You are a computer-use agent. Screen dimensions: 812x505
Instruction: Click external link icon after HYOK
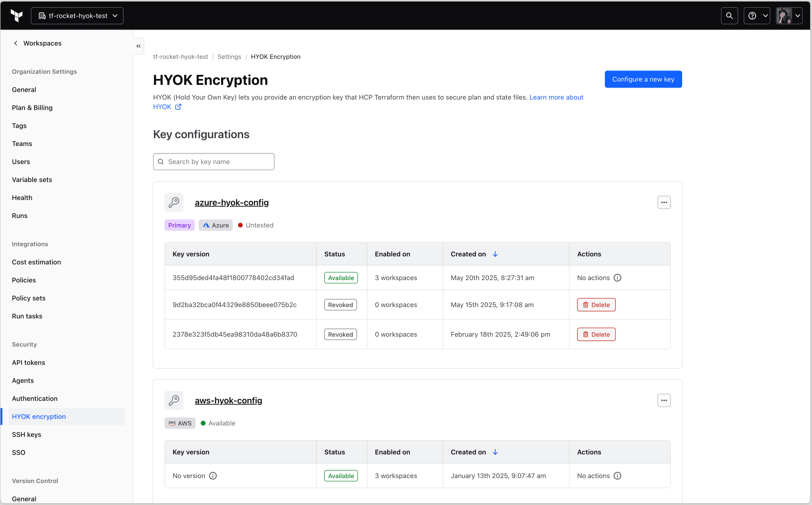click(x=178, y=107)
